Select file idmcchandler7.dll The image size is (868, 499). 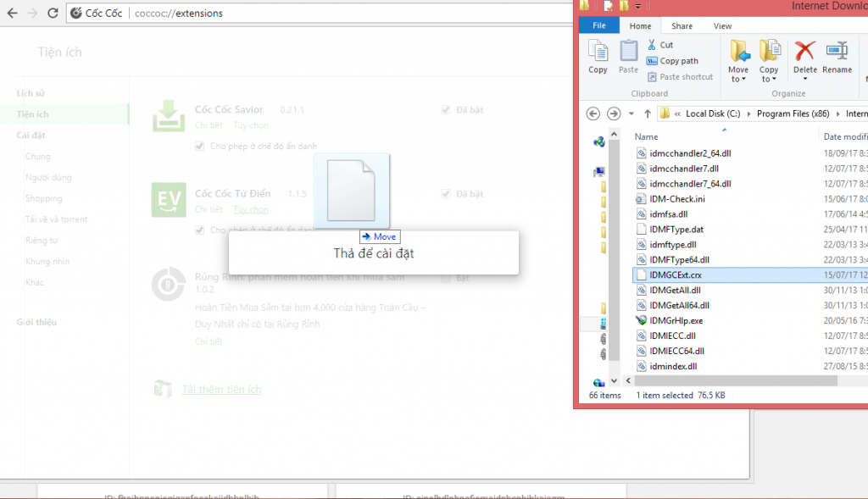pyautogui.click(x=684, y=169)
